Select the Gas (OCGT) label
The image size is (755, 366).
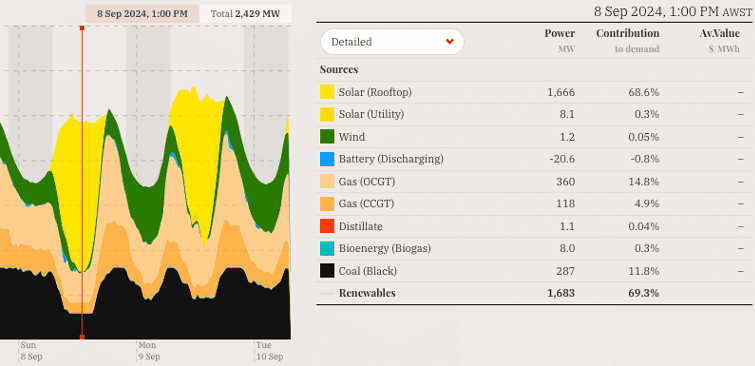(x=367, y=182)
